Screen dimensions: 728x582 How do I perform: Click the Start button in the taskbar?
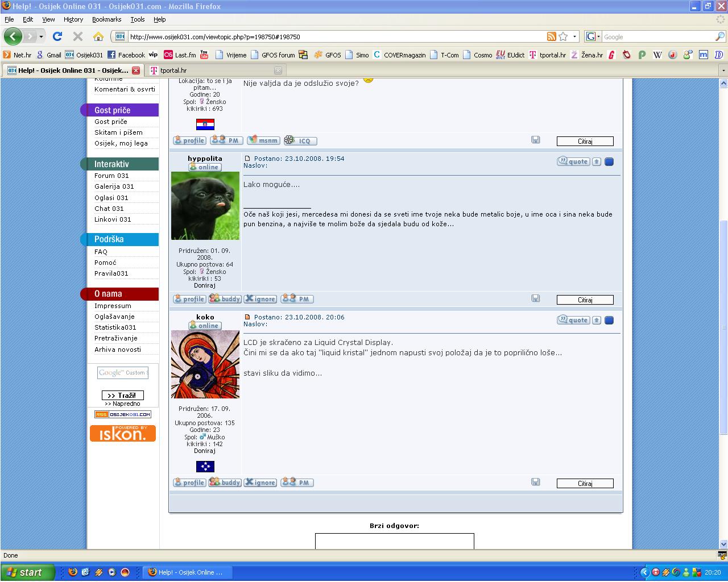28,572
